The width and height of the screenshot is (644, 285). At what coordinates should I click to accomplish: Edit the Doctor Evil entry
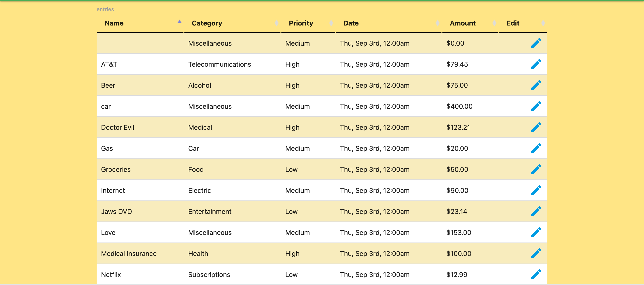coord(536,127)
